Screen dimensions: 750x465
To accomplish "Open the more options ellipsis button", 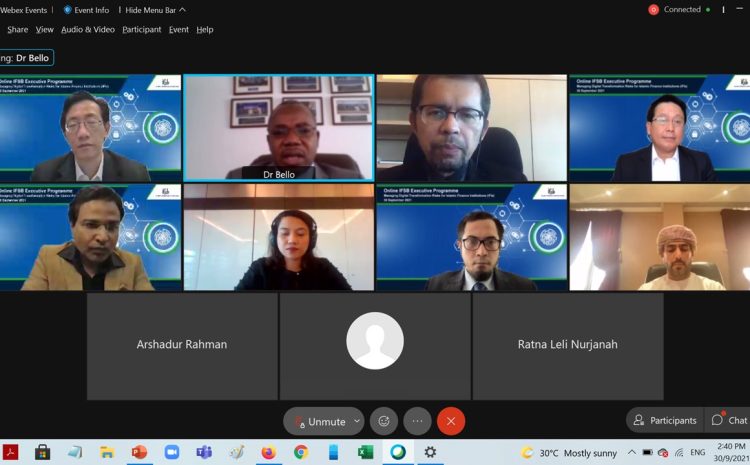I will [x=417, y=421].
